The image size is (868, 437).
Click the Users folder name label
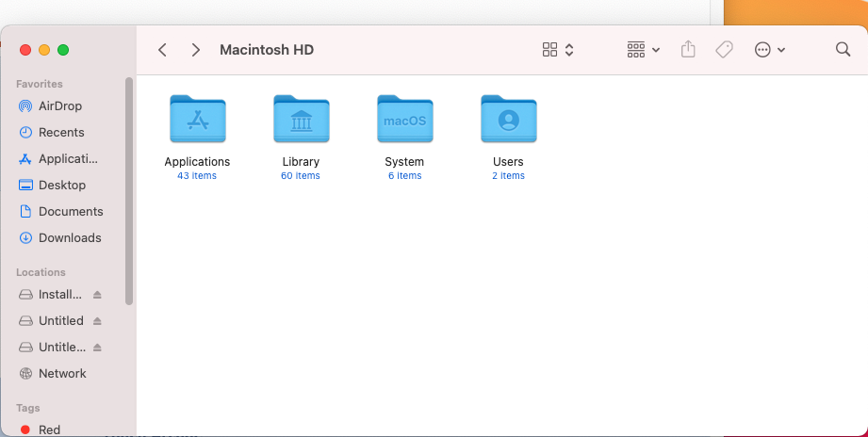tap(508, 162)
